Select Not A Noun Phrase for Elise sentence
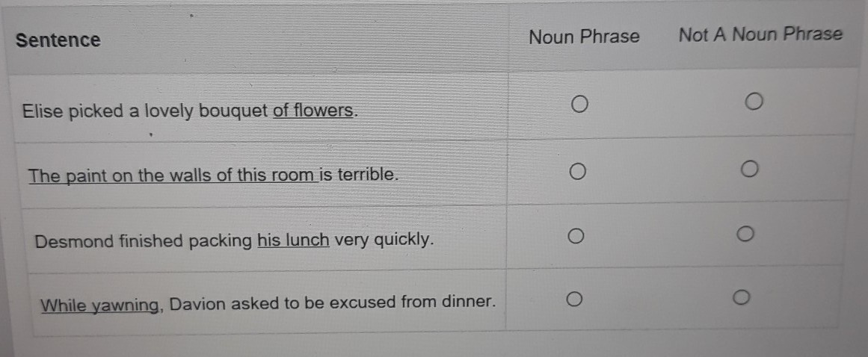The image size is (868, 357). pos(754,101)
